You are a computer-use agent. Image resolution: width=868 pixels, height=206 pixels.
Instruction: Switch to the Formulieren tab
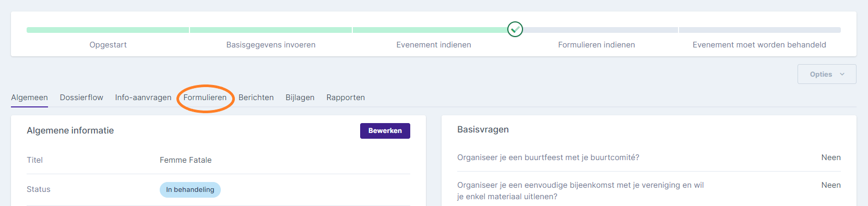click(x=205, y=98)
